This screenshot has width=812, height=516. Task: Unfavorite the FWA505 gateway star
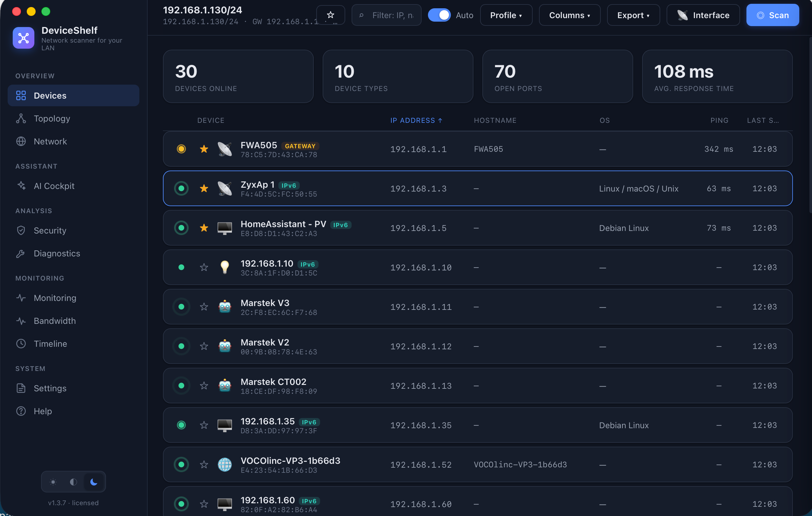click(204, 149)
